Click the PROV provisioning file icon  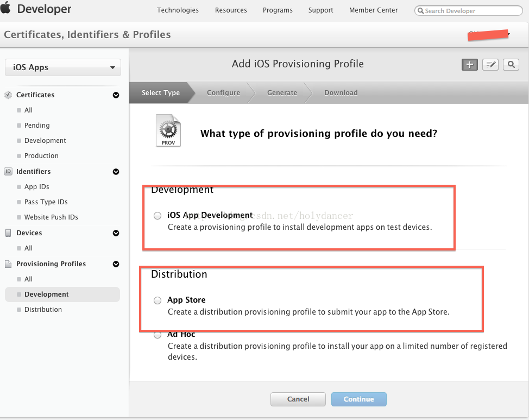click(168, 130)
